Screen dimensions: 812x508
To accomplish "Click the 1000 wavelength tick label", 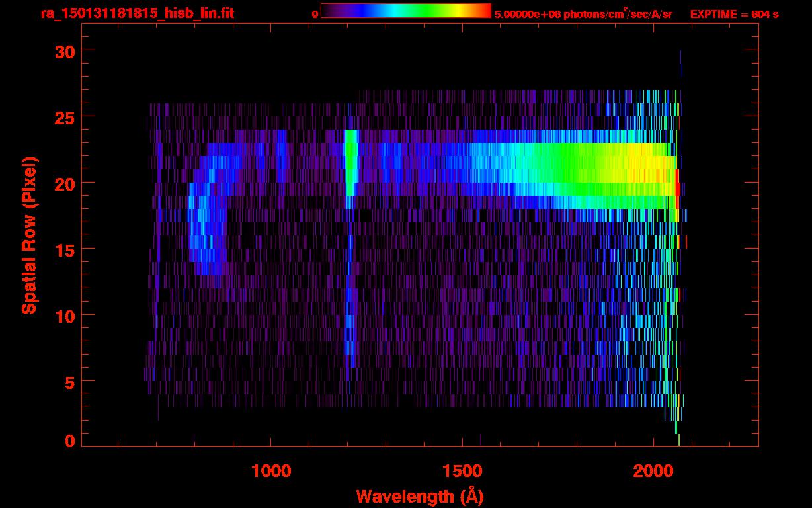I will (x=271, y=470).
